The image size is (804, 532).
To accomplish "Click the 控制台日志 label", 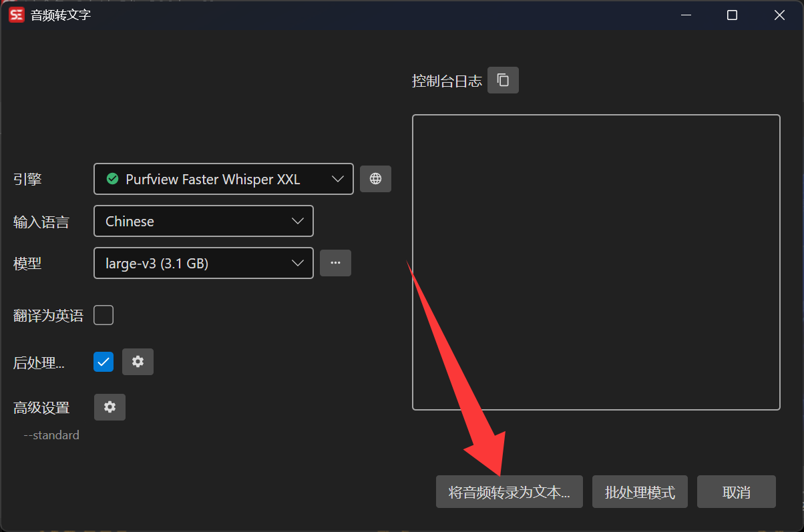I will (447, 81).
